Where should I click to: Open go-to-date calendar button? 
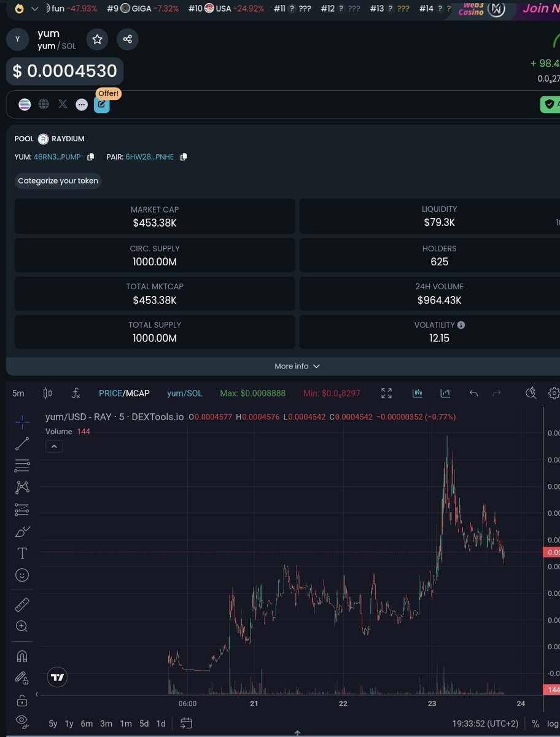(187, 723)
